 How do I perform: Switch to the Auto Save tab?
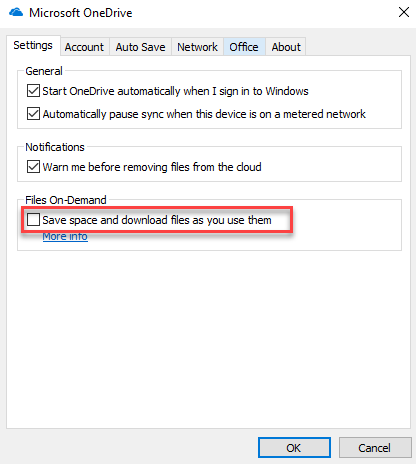click(140, 47)
